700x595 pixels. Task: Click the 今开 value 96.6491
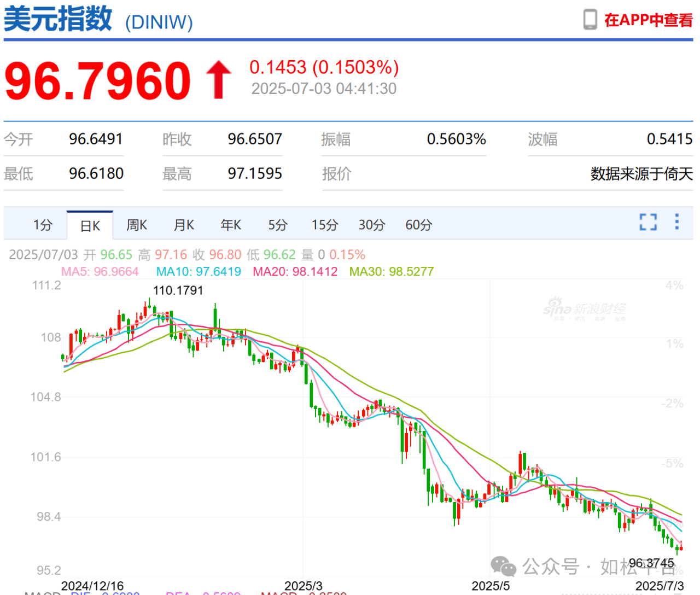pyautogui.click(x=96, y=139)
